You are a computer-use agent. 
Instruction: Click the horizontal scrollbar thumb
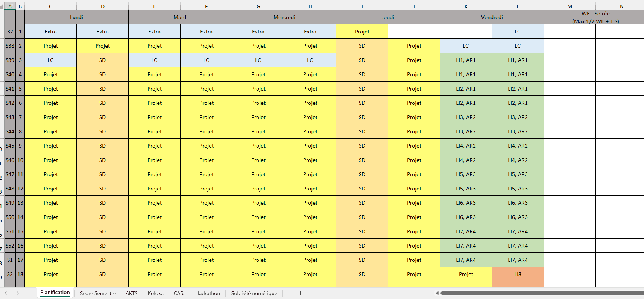coord(542,293)
